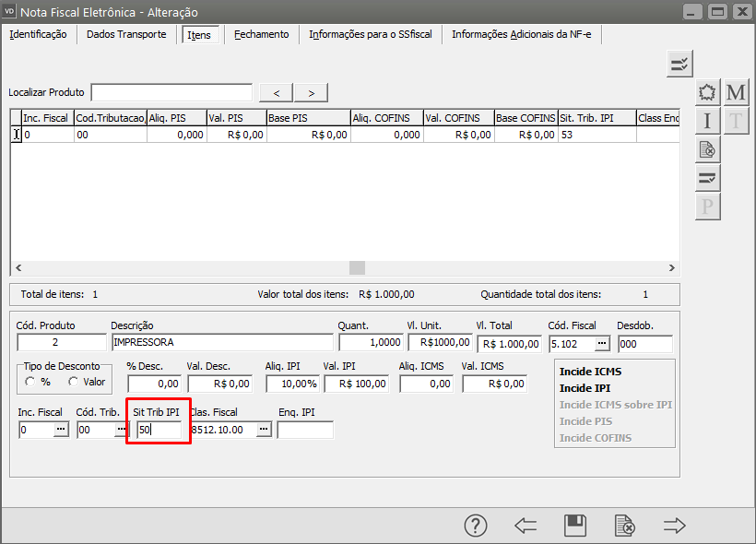This screenshot has height=544, width=756.
Task: Go to next step with right arrow
Action: [675, 526]
